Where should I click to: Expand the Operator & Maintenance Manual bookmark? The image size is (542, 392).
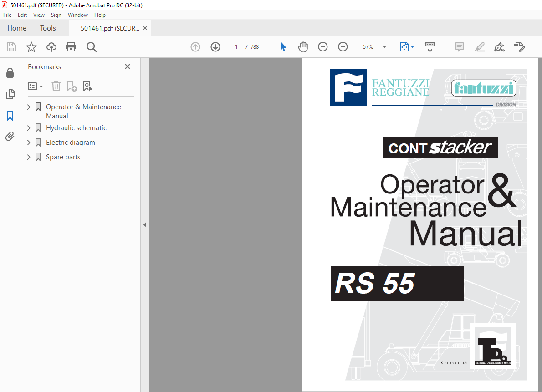point(29,107)
